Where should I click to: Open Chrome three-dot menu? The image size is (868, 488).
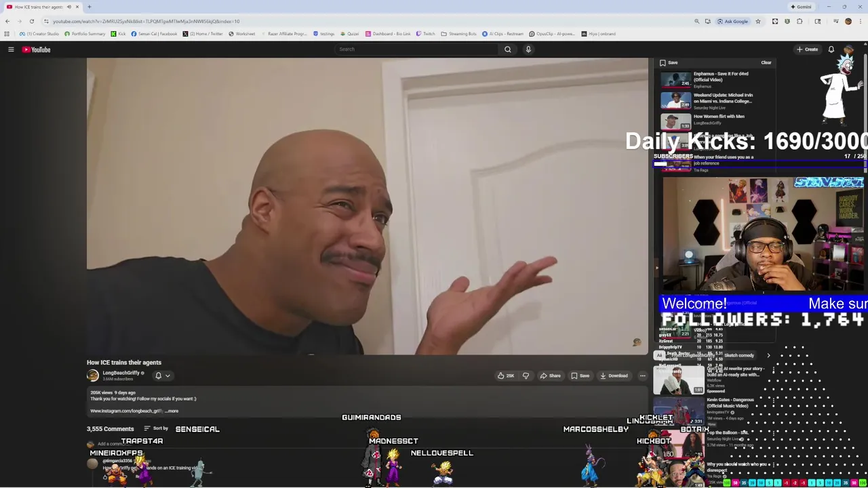[x=861, y=21]
